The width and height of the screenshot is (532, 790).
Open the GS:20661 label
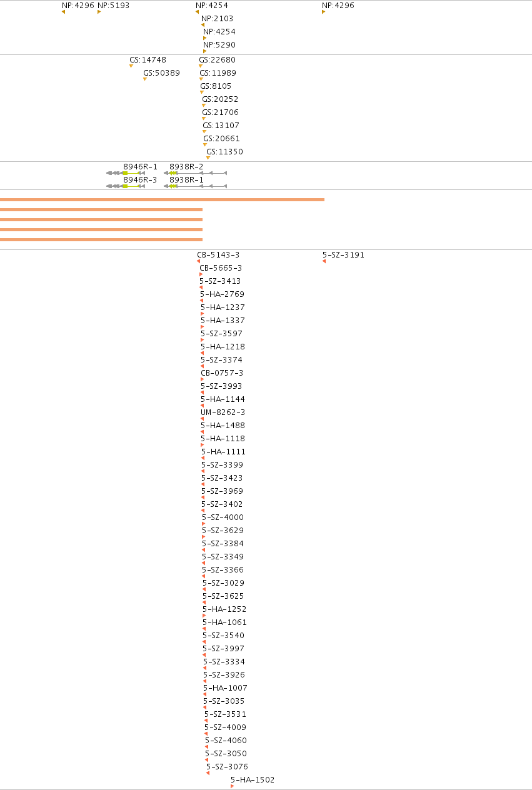click(x=222, y=138)
